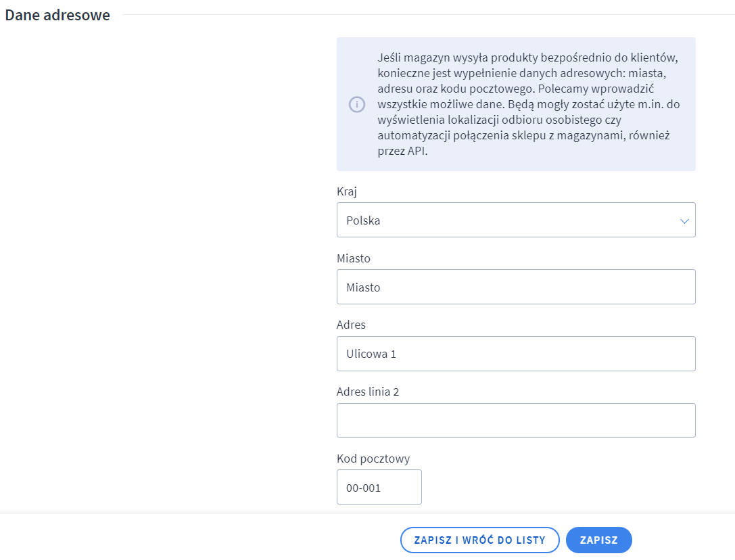Select the empty Adres linia 2 field
This screenshot has width=735, height=560.
(515, 421)
